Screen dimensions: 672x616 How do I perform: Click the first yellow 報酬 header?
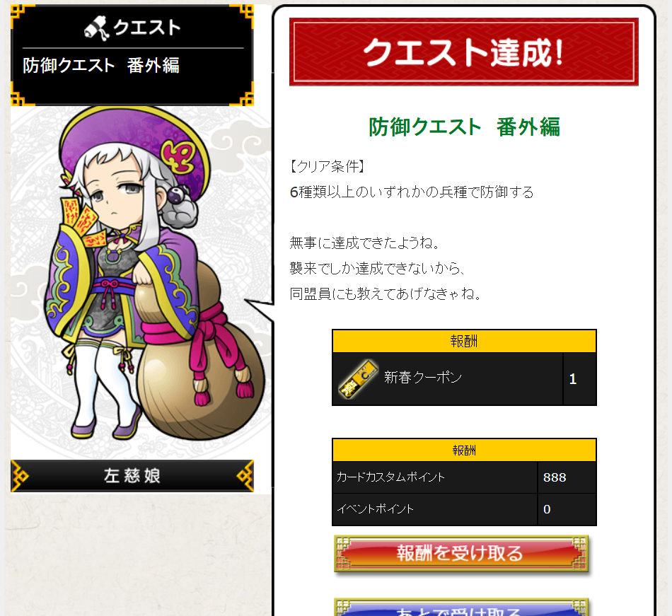point(464,342)
